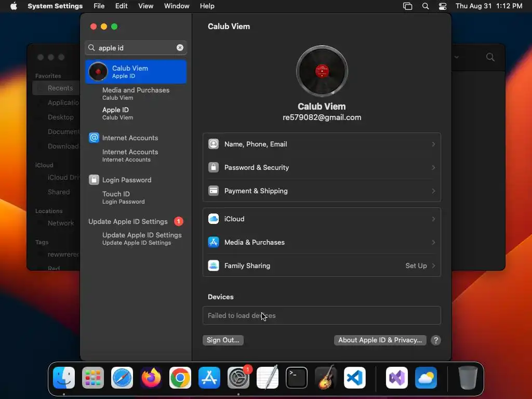Screen dimensions: 532x399
Task: Launch Firefox from the Dock
Action: [151, 378]
